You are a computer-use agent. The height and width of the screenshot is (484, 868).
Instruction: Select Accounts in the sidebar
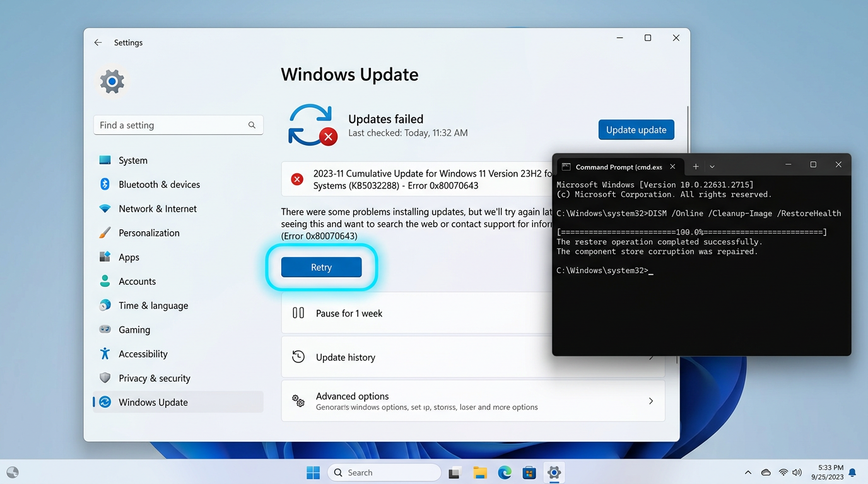(x=178, y=281)
